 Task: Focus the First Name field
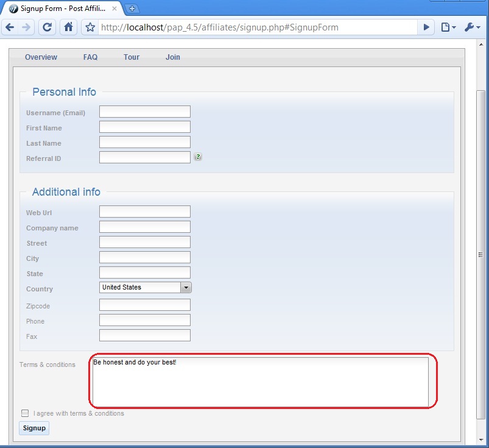145,127
